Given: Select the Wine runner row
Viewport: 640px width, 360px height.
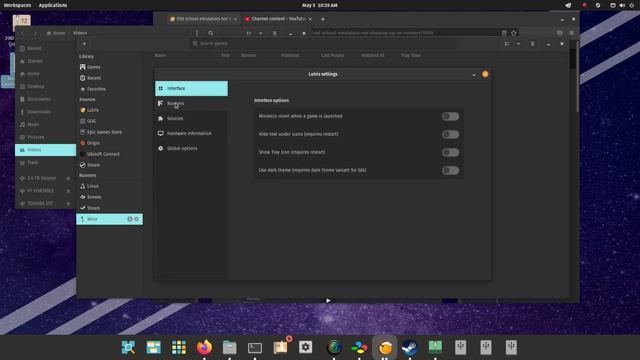Looking at the screenshot, I should tap(109, 219).
